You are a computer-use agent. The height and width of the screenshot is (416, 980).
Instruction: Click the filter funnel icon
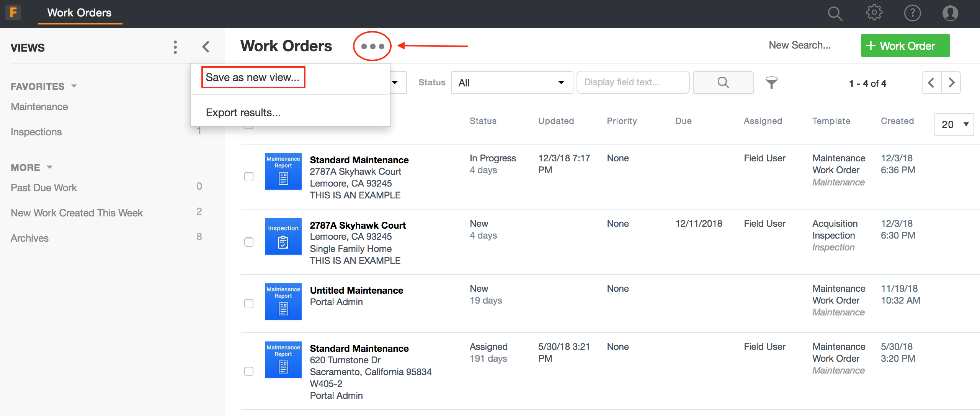[x=771, y=82]
